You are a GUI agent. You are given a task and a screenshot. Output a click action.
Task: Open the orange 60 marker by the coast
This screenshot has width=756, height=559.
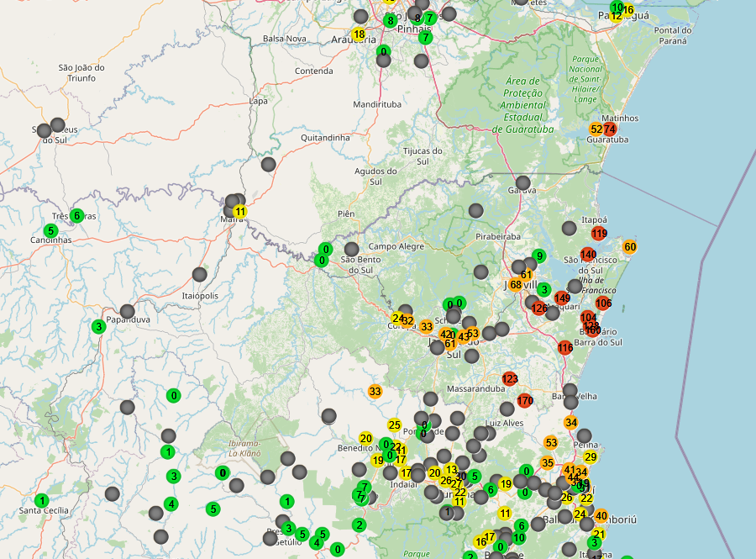[x=629, y=246]
